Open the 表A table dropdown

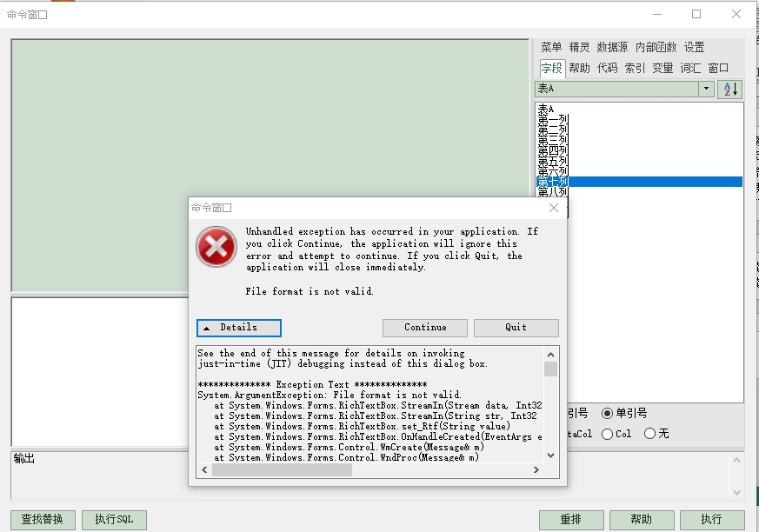(706, 89)
